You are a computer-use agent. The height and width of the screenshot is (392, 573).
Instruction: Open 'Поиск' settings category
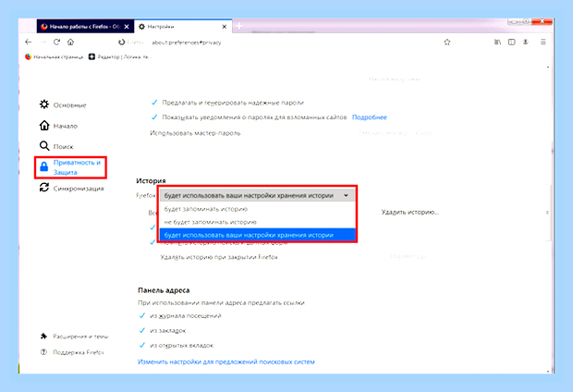point(56,146)
